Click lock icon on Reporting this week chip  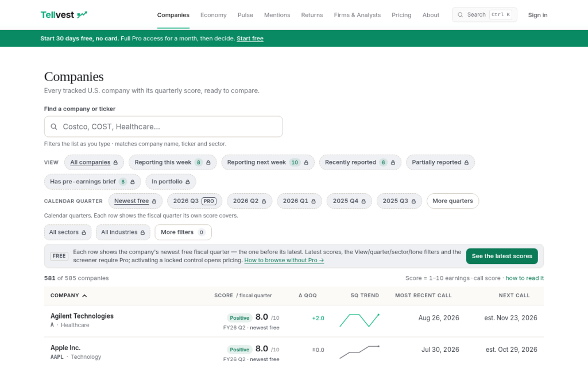tap(208, 163)
